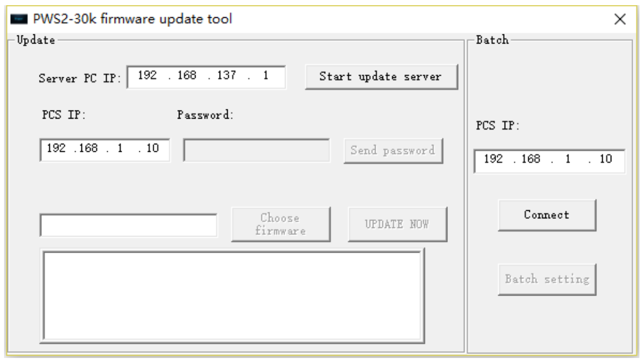Click the 137 octet of Server PC IP
The height and width of the screenshot is (362, 644).
[227, 76]
